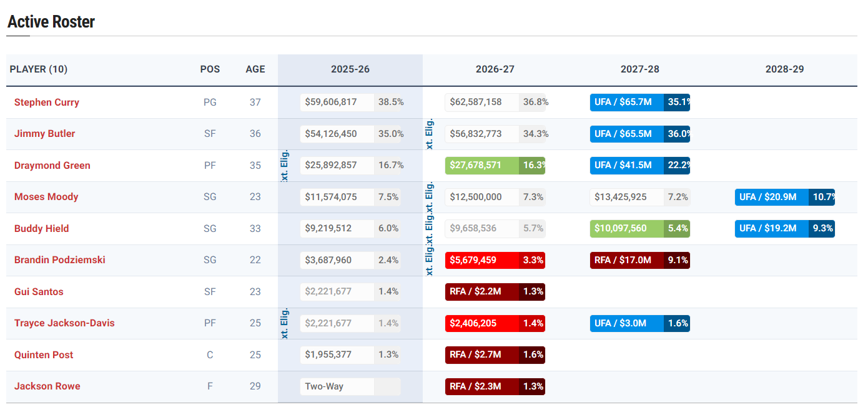
Task: Click the Draymond Green player name
Action: coord(52,166)
